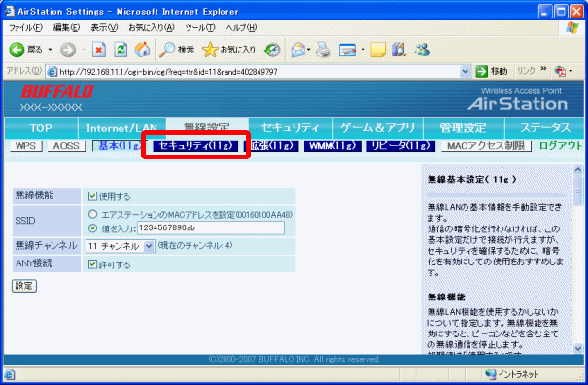Click the イントラネット zone status icon
Image resolution: width=588 pixels, height=385 pixels.
click(x=490, y=373)
